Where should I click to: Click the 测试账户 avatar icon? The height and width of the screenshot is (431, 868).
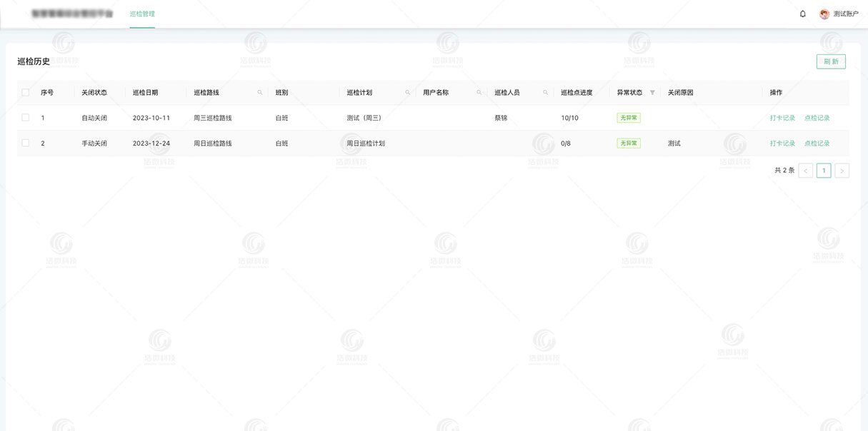[x=823, y=13]
